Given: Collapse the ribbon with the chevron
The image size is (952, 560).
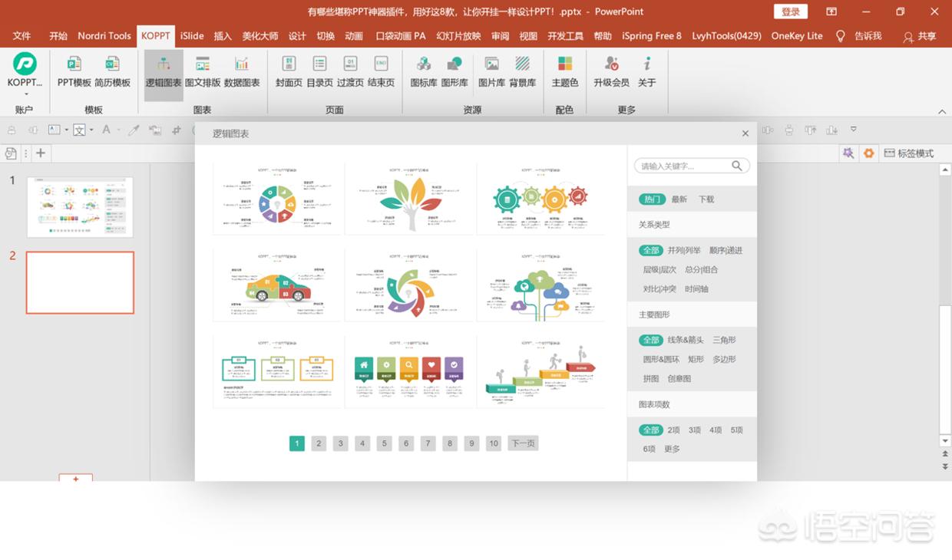Looking at the screenshot, I should tap(942, 112).
